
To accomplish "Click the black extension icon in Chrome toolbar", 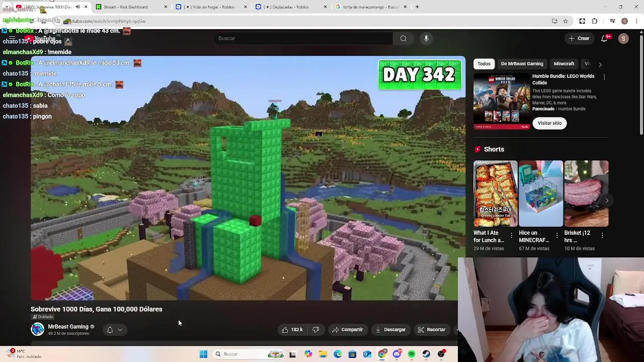I will tap(582, 21).
